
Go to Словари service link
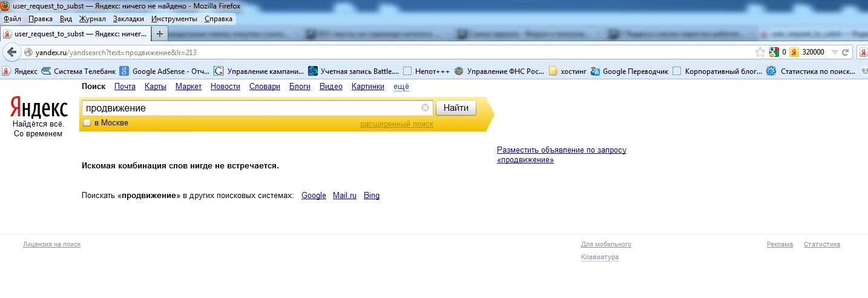[x=265, y=87]
